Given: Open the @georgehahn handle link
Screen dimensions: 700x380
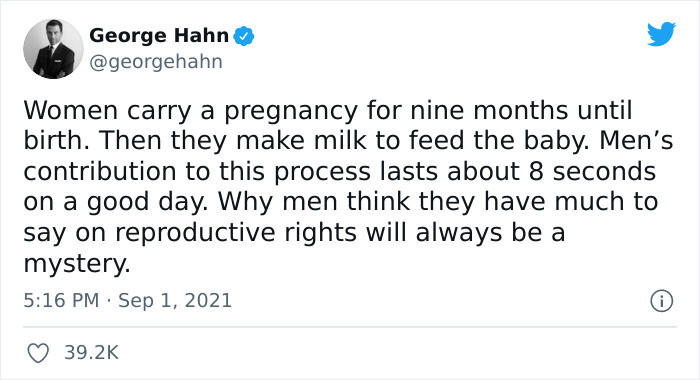Looking at the screenshot, I should pos(156,62).
